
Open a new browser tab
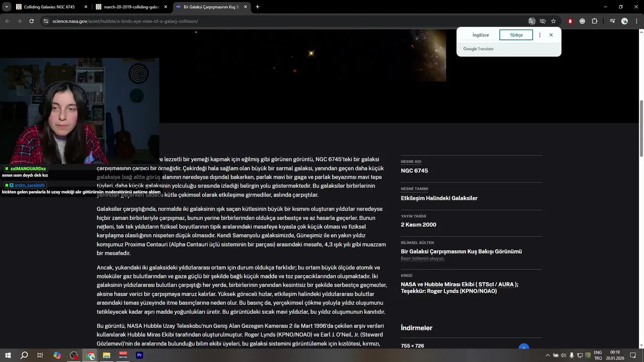coord(258,7)
